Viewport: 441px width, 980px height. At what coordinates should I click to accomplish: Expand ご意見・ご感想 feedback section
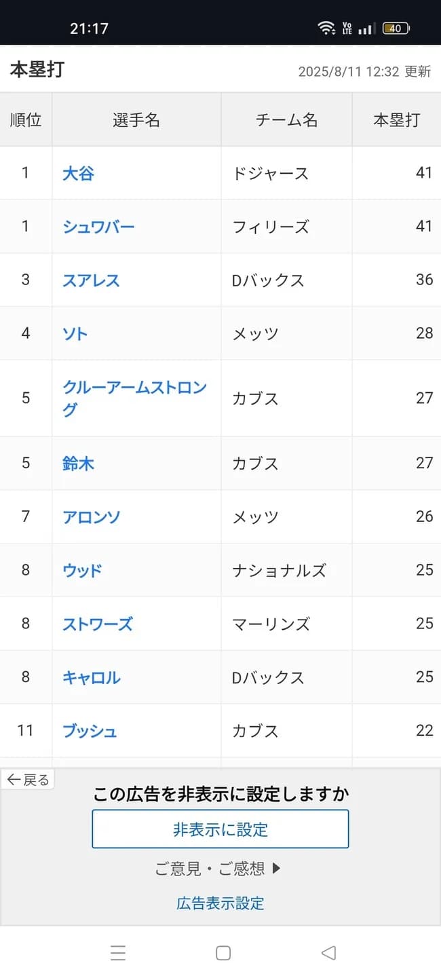pos(220,867)
